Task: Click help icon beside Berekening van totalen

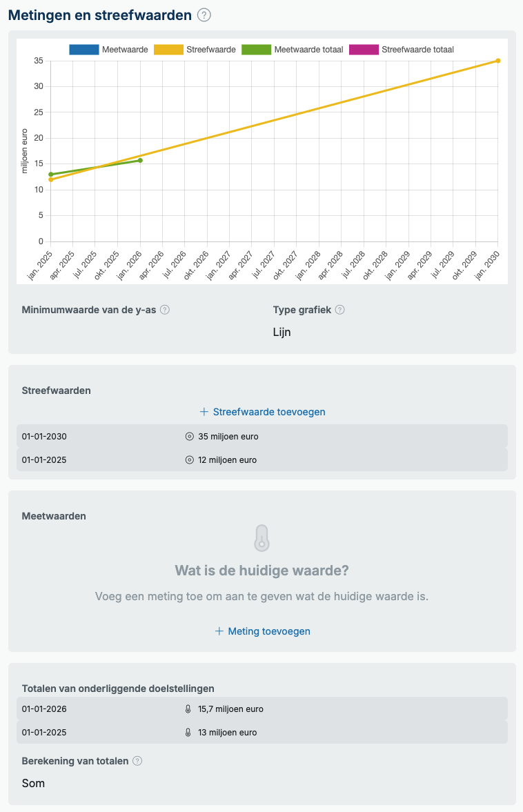Action: tap(137, 761)
